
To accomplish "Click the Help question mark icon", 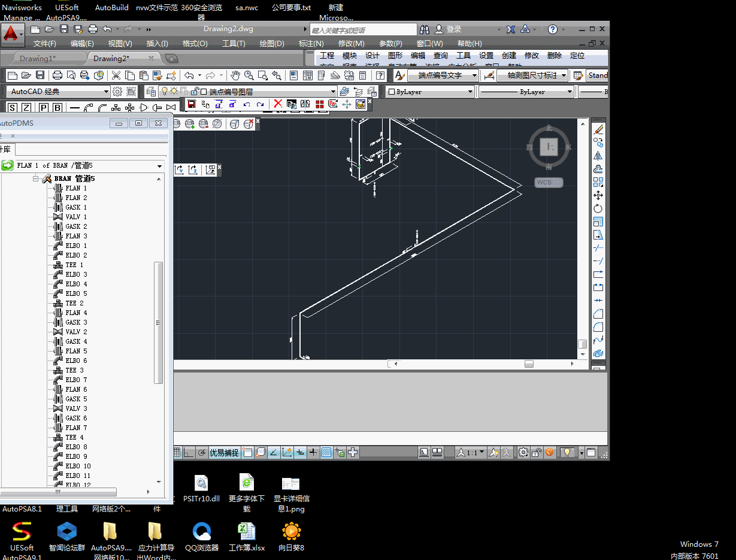I will click(x=553, y=29).
